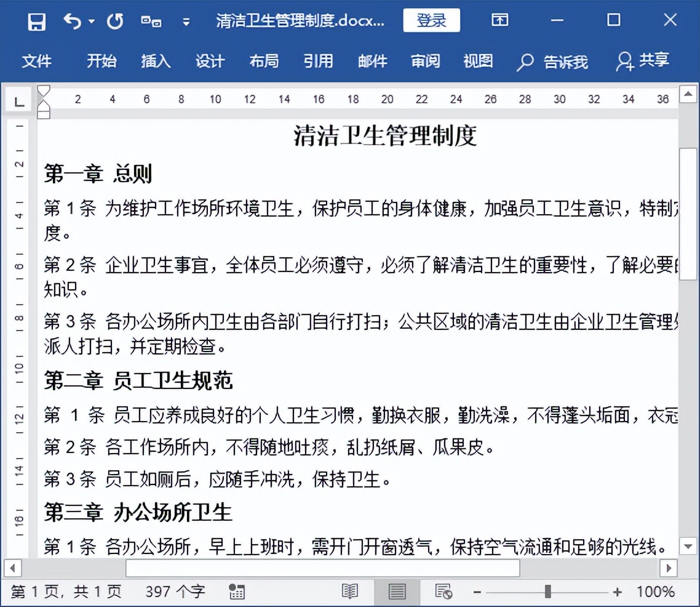Click the 登录 sign-in button
The width and height of the screenshot is (700, 607).
pos(431,20)
